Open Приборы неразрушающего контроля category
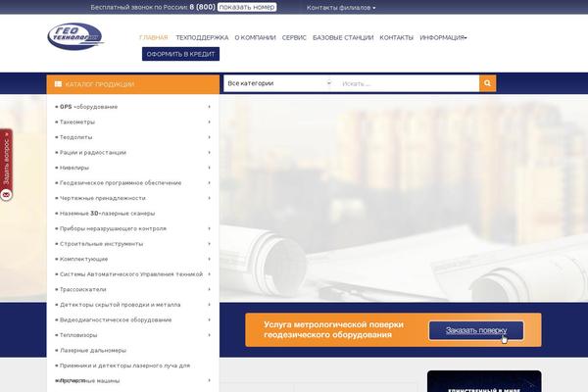588x392 pixels. coord(113,228)
